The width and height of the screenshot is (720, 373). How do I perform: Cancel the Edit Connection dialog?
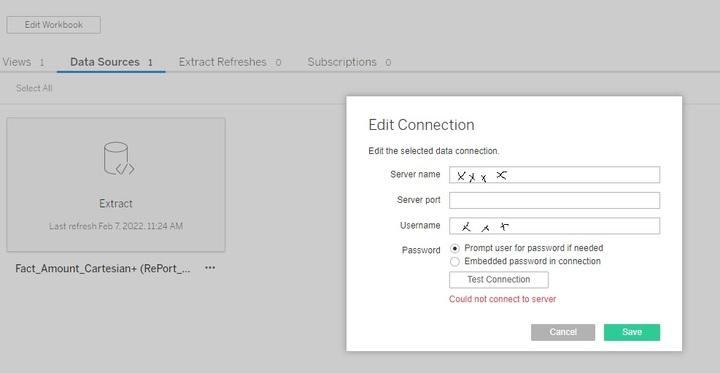pos(563,332)
